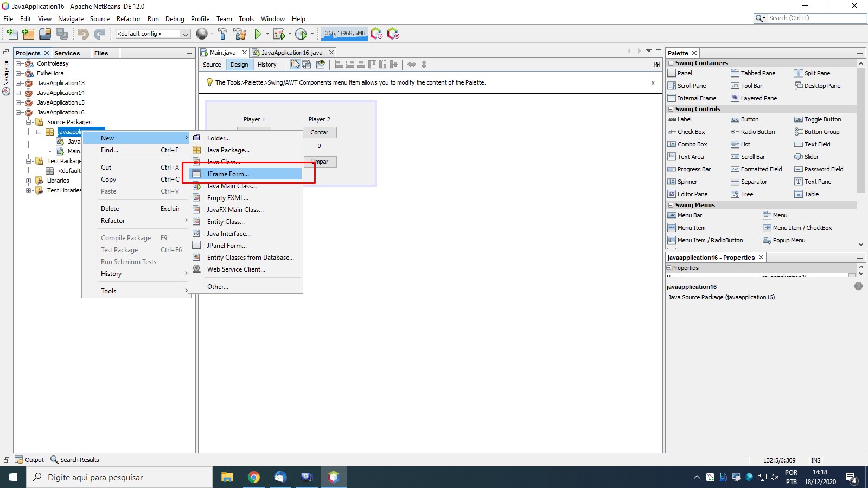Close the JavaApplication16.java tab
Image resolution: width=868 pixels, height=488 pixels.
pos(331,53)
